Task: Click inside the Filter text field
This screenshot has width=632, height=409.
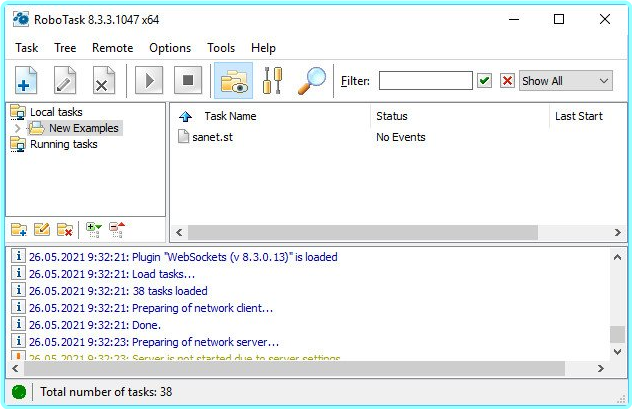Action: click(x=425, y=81)
